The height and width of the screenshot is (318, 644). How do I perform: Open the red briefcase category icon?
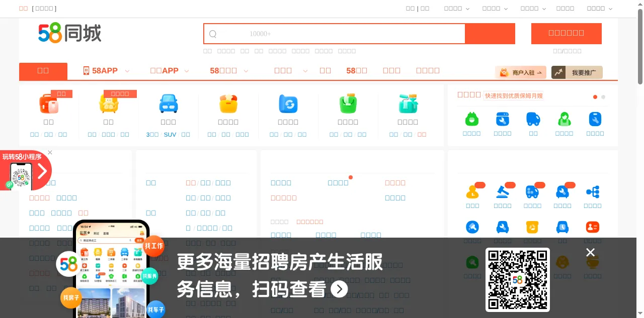[x=49, y=104]
